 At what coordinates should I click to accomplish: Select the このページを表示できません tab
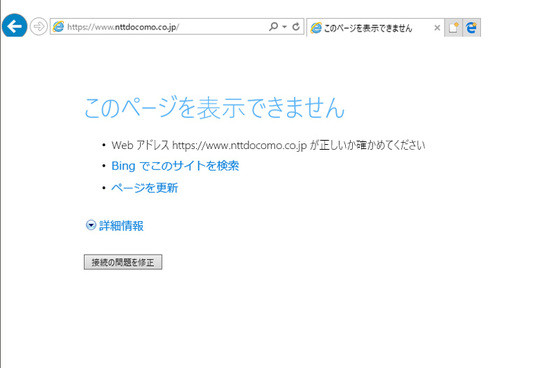click(x=375, y=28)
